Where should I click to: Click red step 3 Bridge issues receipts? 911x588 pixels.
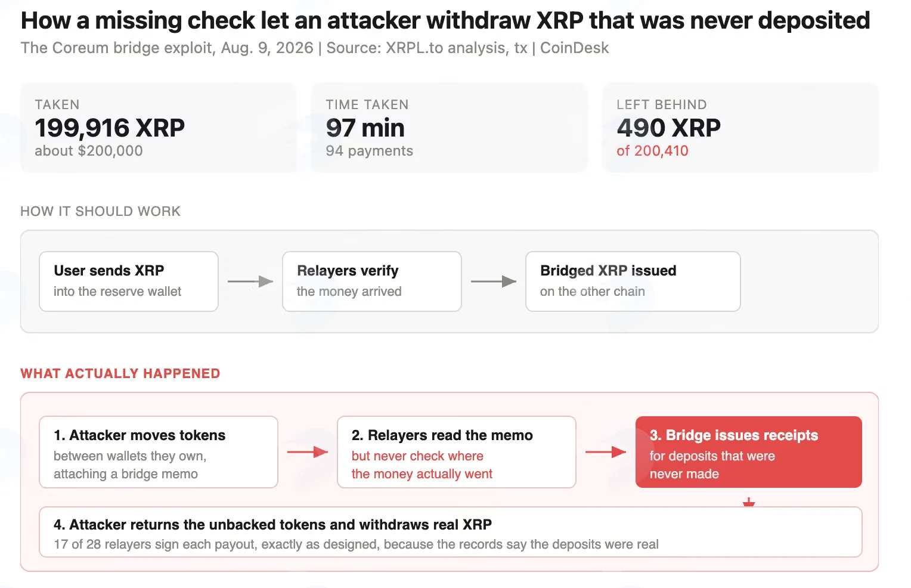click(749, 452)
